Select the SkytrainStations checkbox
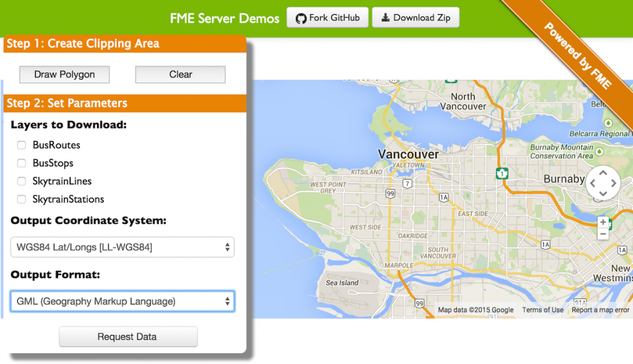This screenshot has width=633, height=364. pos(22,199)
